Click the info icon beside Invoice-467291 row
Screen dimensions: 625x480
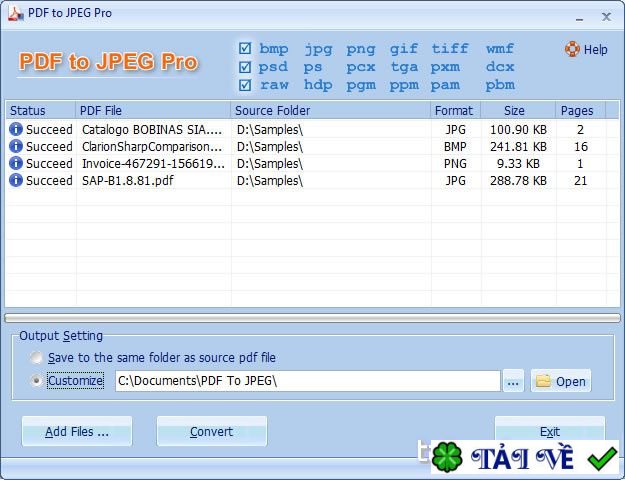16,163
